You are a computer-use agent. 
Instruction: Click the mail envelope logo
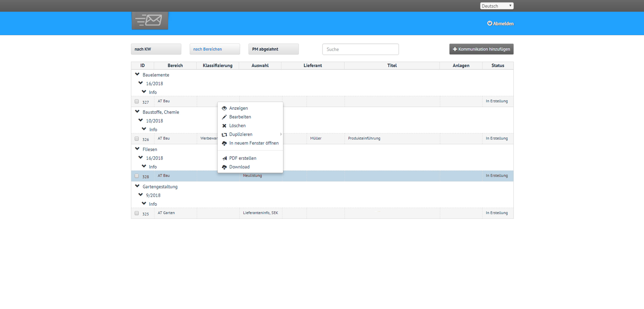pos(150,20)
